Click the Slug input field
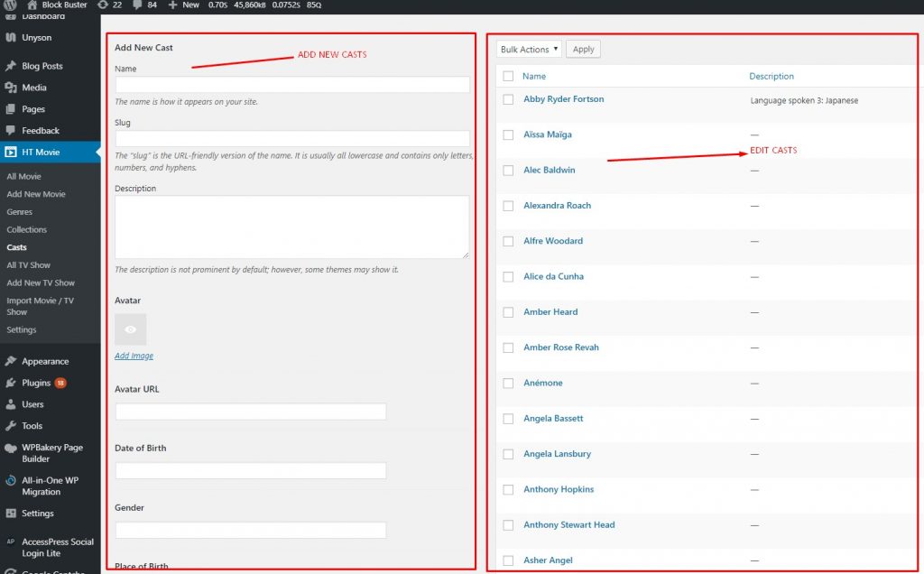 (x=292, y=138)
